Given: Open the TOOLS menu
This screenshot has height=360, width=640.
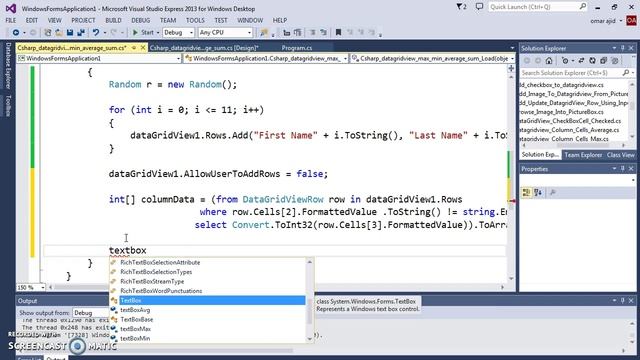Looking at the screenshot, I should click(196, 20).
